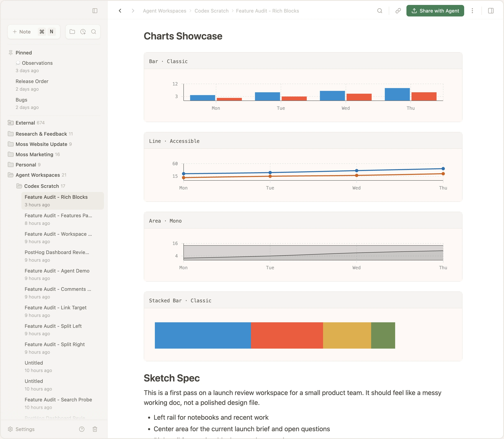Open Settings via the gear icon
Viewport: 504px width, 439px height.
coord(10,429)
